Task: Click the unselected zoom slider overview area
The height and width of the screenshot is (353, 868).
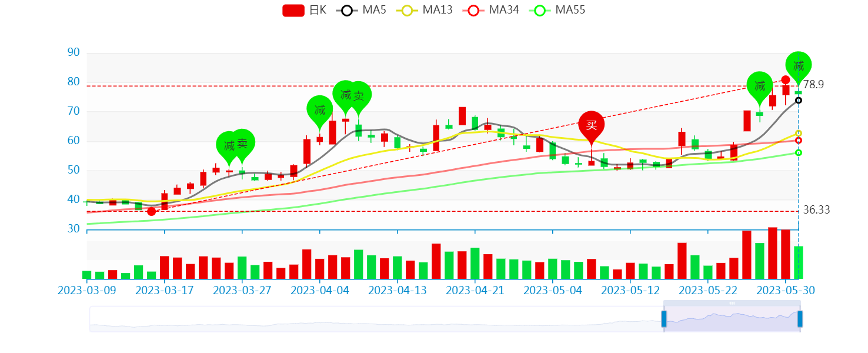Action: click(376, 319)
